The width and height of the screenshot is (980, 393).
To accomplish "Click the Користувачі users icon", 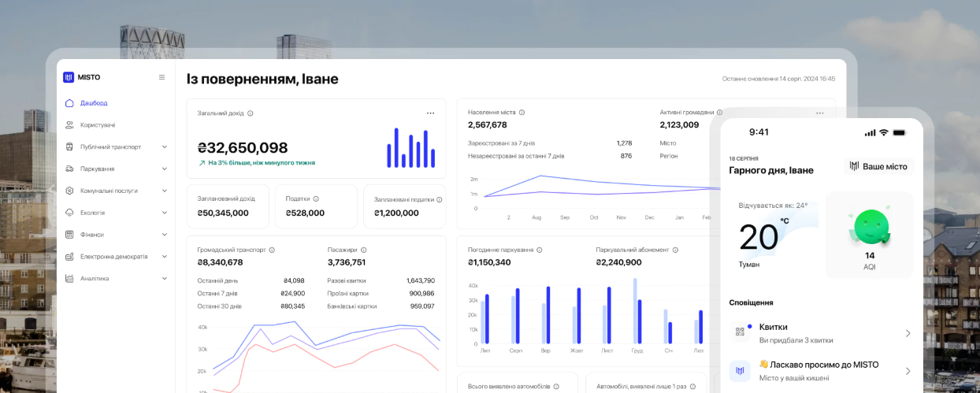I will pos(69,125).
